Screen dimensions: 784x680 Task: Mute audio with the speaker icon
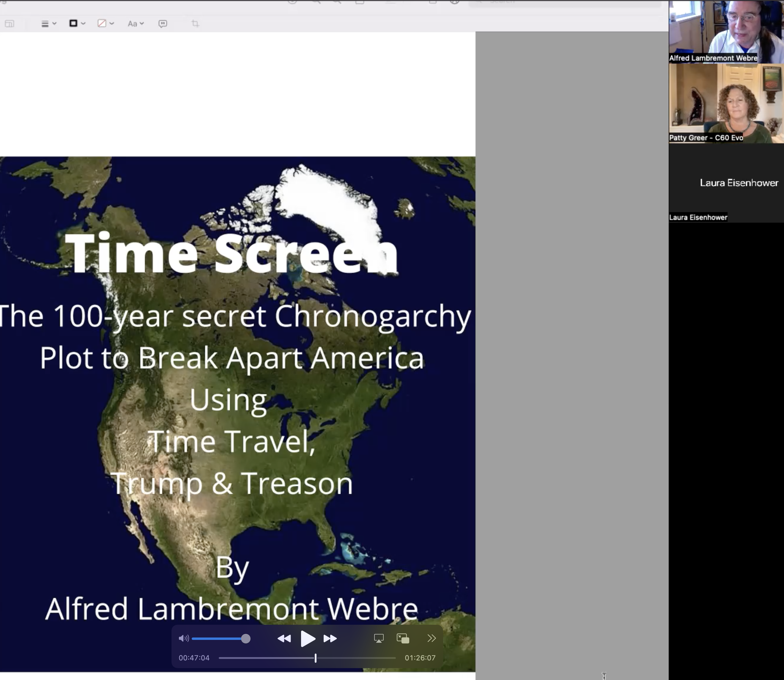[x=184, y=639]
